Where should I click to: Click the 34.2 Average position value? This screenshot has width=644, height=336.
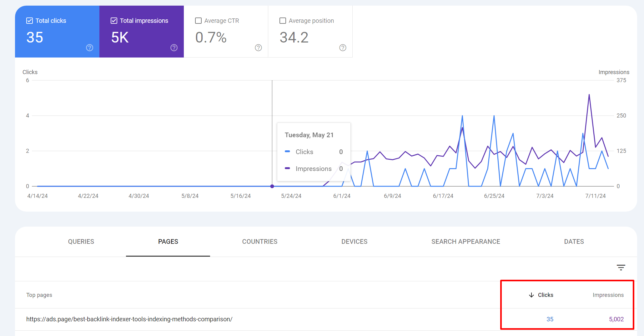click(x=294, y=38)
